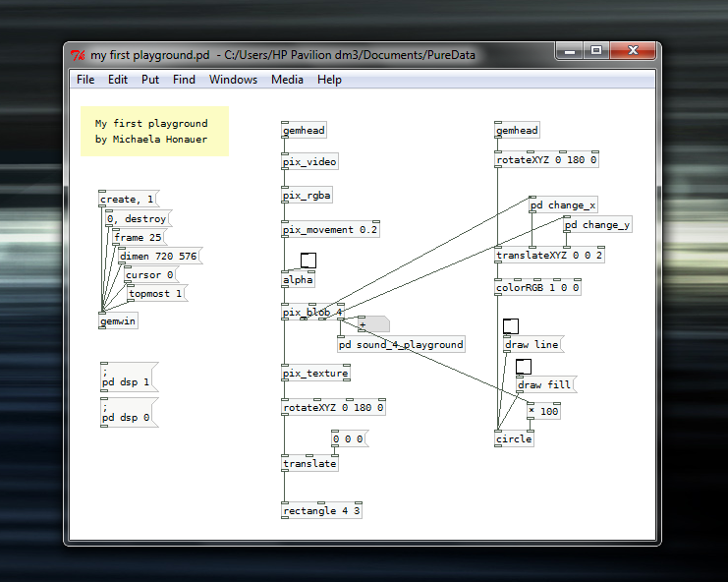Select the colorRGB 1 0 0 object
This screenshot has height=582, width=728.
point(538,288)
